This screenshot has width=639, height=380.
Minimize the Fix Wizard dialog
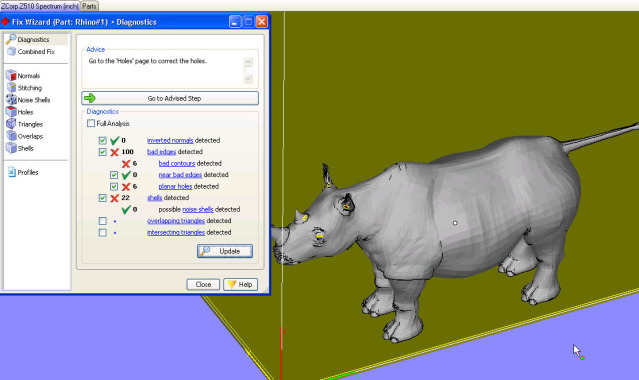[x=234, y=22]
